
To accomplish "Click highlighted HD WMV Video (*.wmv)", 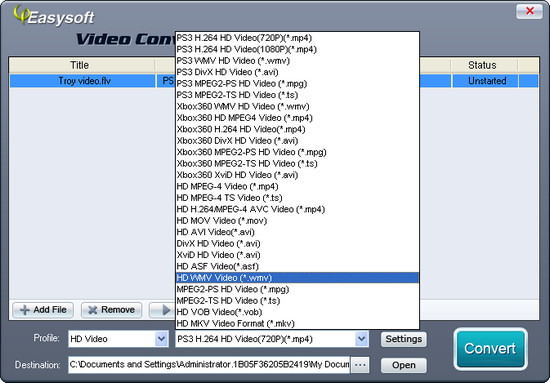I will click(297, 278).
